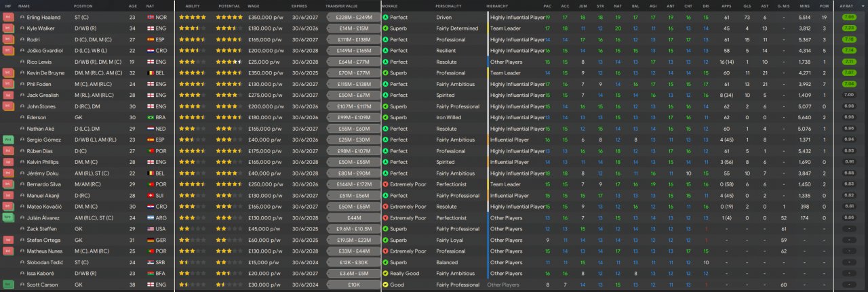
Task: Select Kyle Walker's Team Leader hierarchy
Action: 505,28
